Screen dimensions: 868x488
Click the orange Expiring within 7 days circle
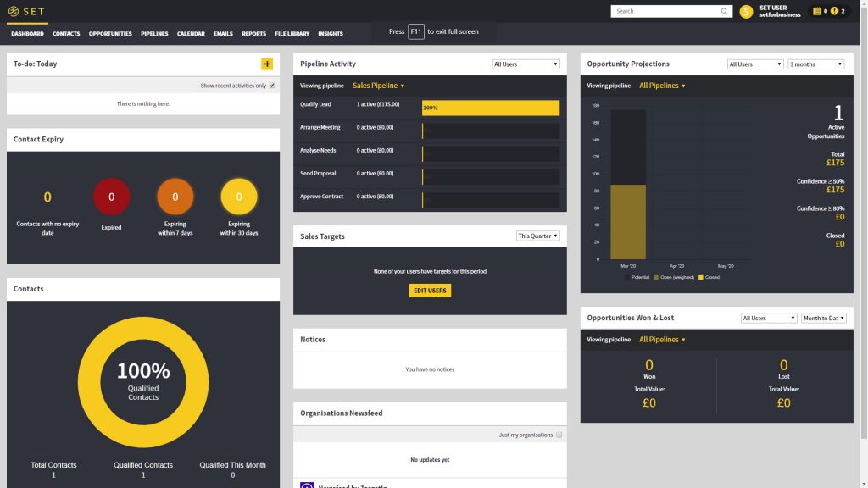point(175,197)
